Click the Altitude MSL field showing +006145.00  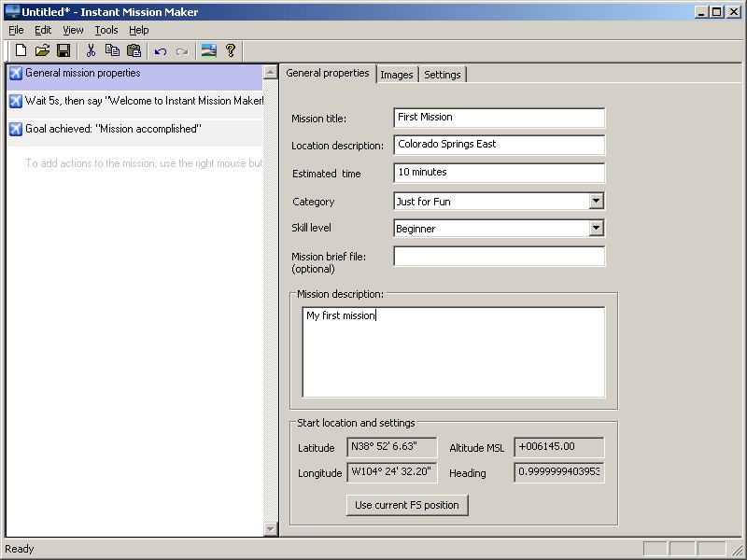click(559, 447)
